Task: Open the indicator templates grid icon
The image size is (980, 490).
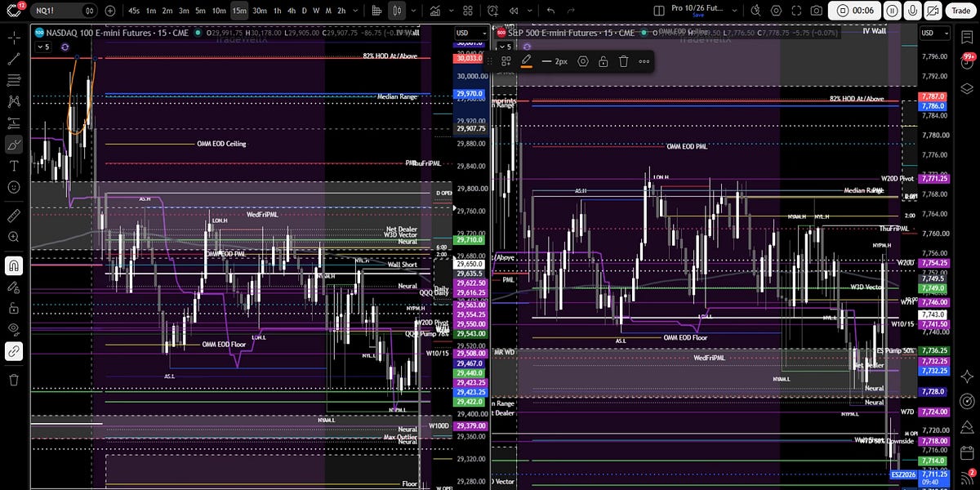Action: [470, 11]
